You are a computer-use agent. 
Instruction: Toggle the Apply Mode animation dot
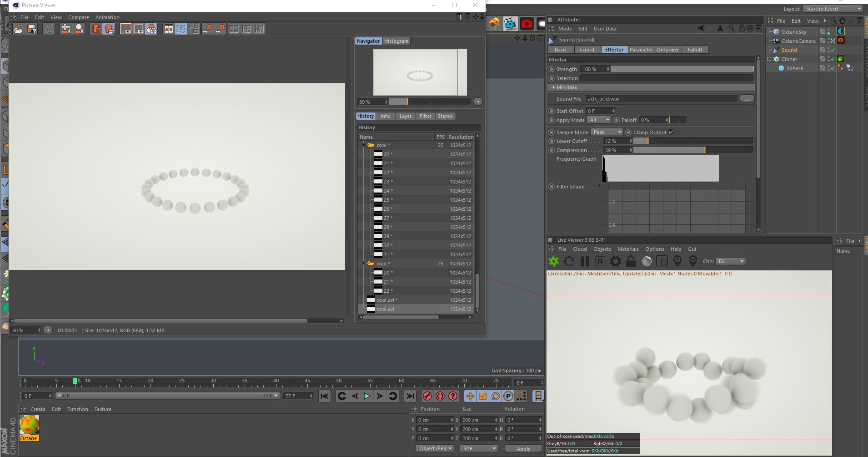point(552,120)
